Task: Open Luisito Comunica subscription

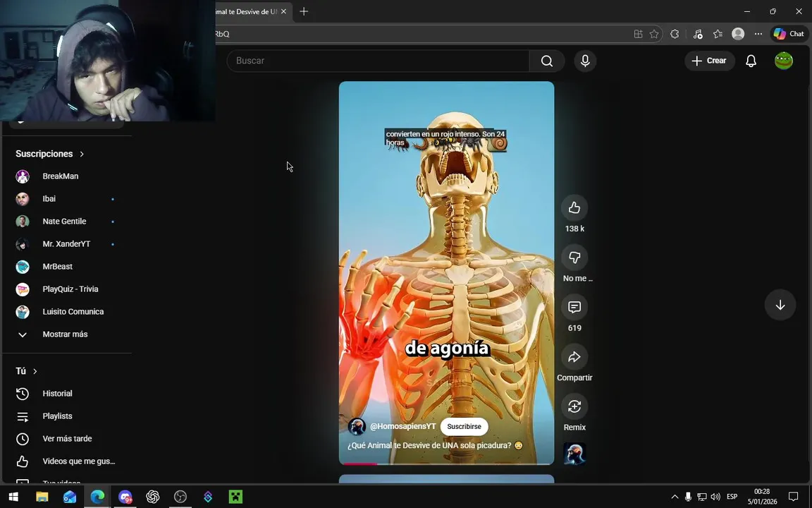Action: tap(66, 312)
